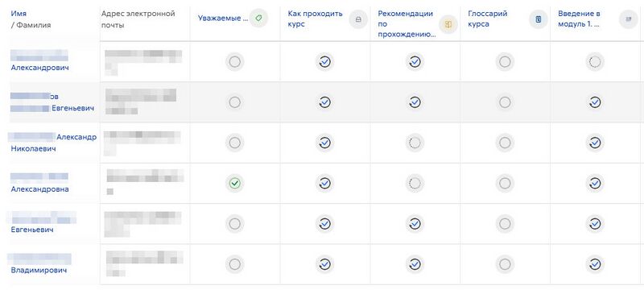Click the yellow book icon for Рекомендации
The height and width of the screenshot is (290, 644).
click(x=448, y=25)
